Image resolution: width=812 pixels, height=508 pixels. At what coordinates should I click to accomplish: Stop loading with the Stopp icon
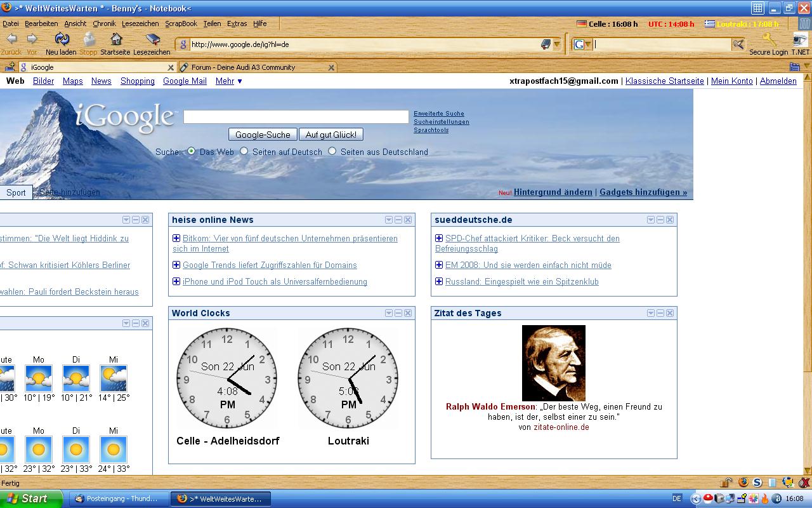tap(89, 39)
